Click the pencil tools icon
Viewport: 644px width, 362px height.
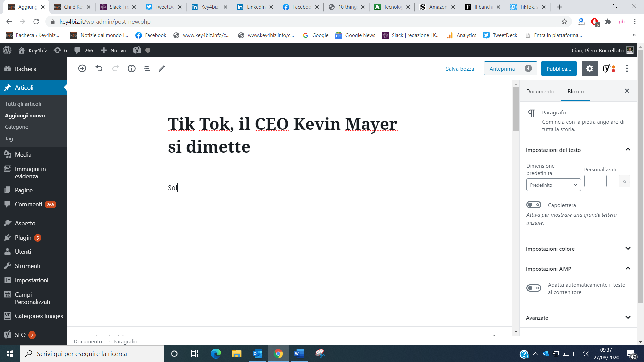162,68
